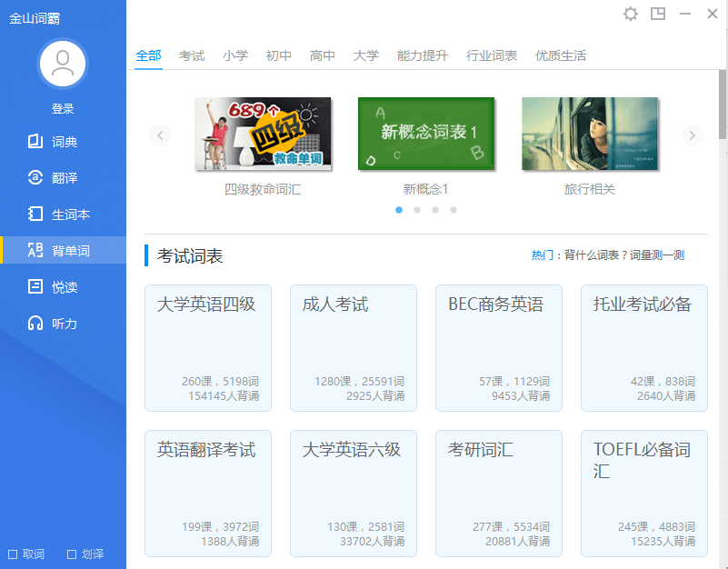Open the 翻译 translation section
This screenshot has width=728, height=569.
coord(63,177)
